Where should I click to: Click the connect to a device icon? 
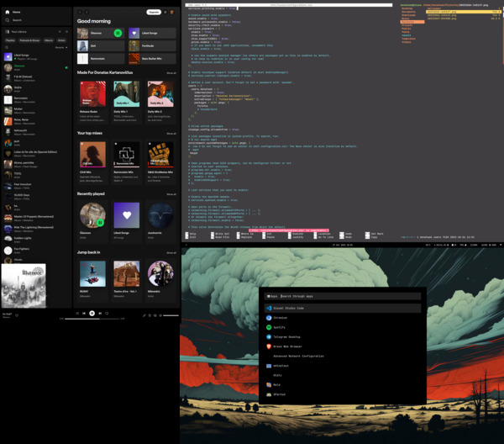click(155, 315)
